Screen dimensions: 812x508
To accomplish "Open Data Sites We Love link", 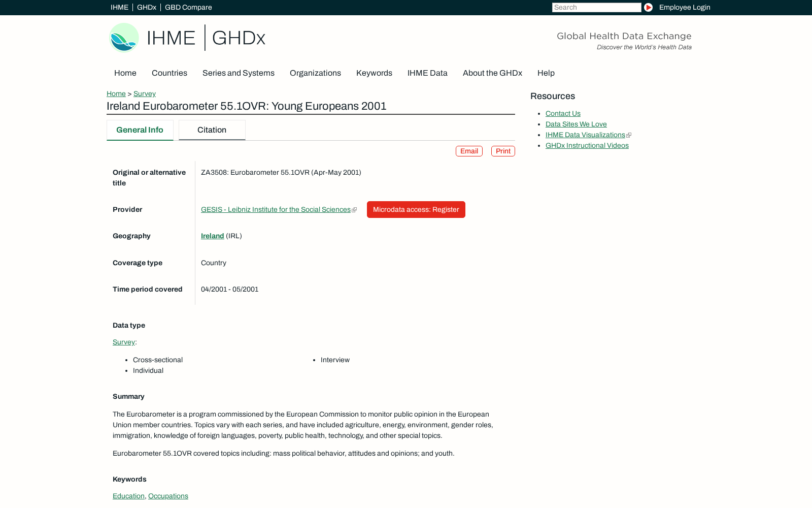I will pos(576,124).
